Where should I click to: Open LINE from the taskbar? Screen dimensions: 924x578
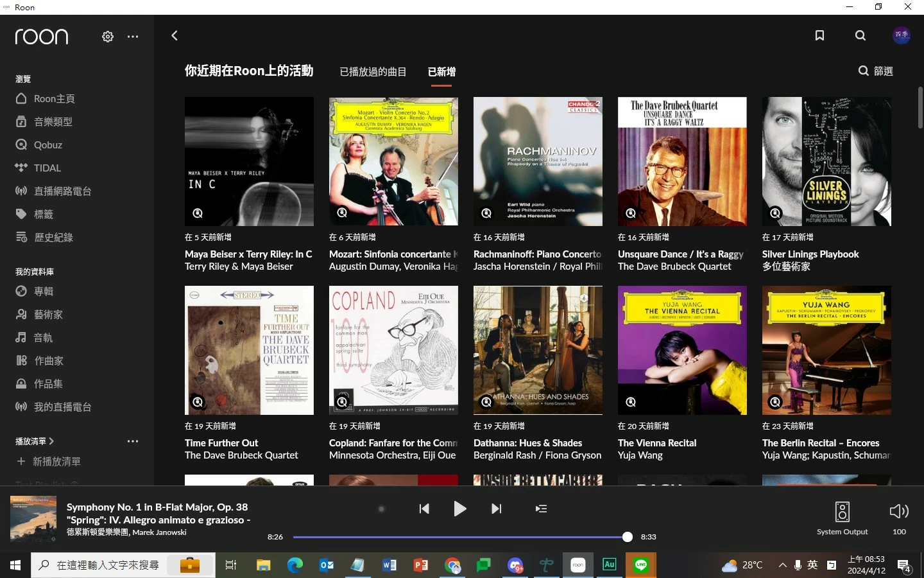pos(640,565)
